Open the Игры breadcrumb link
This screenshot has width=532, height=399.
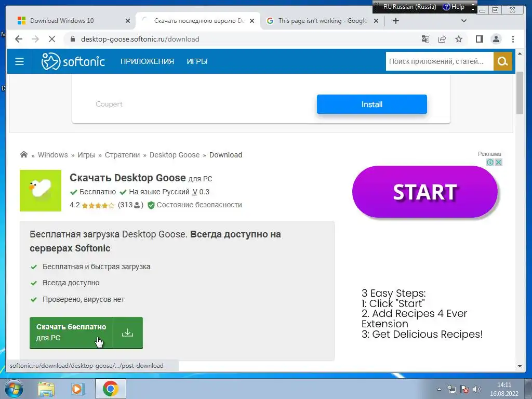[86, 155]
